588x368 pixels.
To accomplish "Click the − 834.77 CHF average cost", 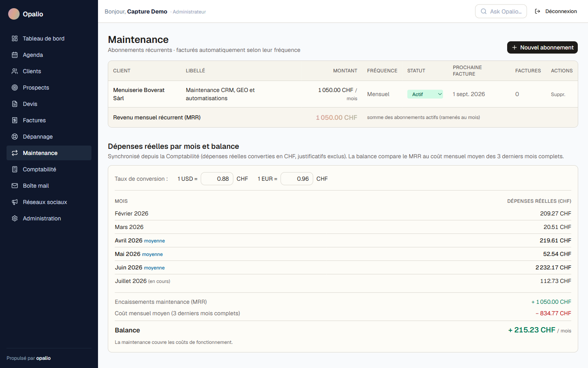I will [x=553, y=313].
